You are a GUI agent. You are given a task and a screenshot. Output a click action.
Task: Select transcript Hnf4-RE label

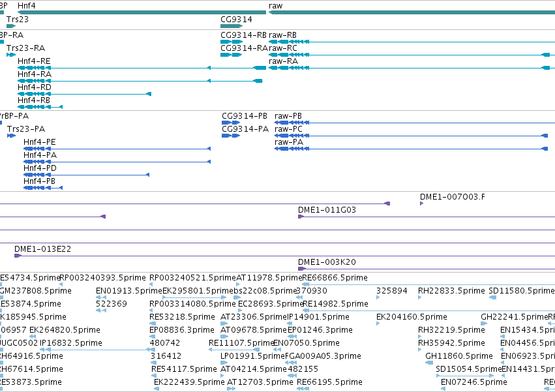pyautogui.click(x=34, y=61)
